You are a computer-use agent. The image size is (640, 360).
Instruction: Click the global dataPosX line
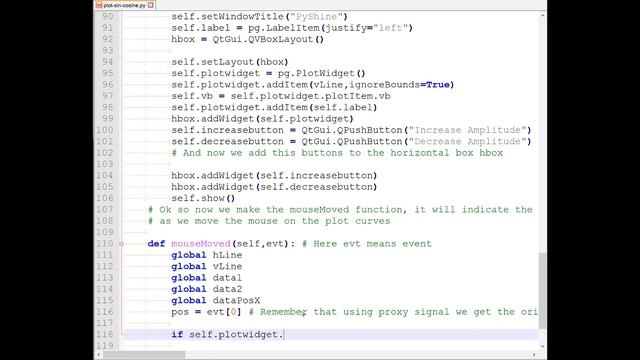tap(216, 300)
